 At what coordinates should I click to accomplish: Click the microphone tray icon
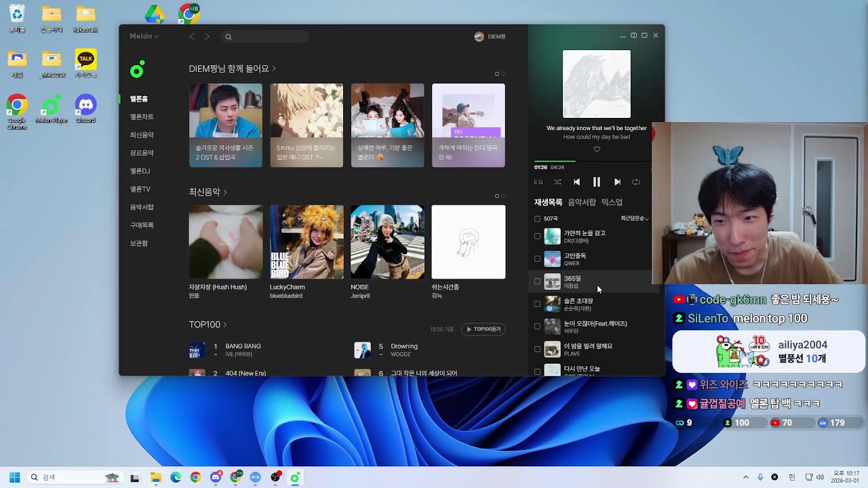tap(760, 477)
